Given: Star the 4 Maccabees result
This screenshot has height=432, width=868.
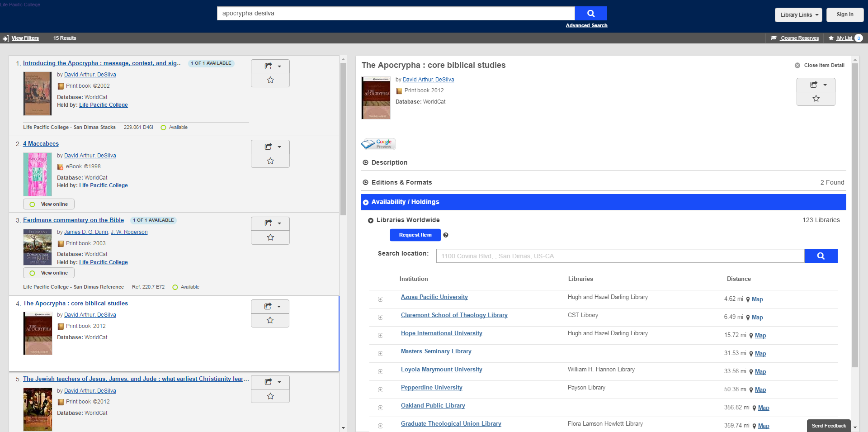Looking at the screenshot, I should (x=270, y=161).
